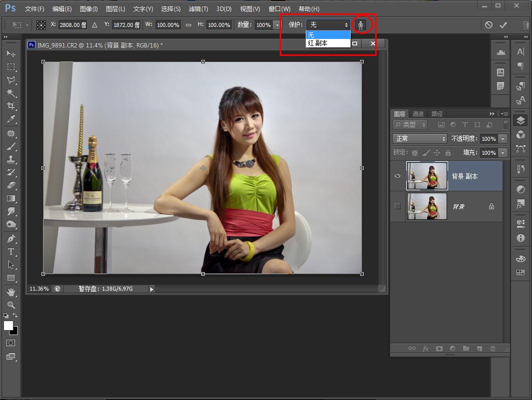Screen dimensions: 532x400
Task: Click the delete layer trash icon
Action: (493, 349)
